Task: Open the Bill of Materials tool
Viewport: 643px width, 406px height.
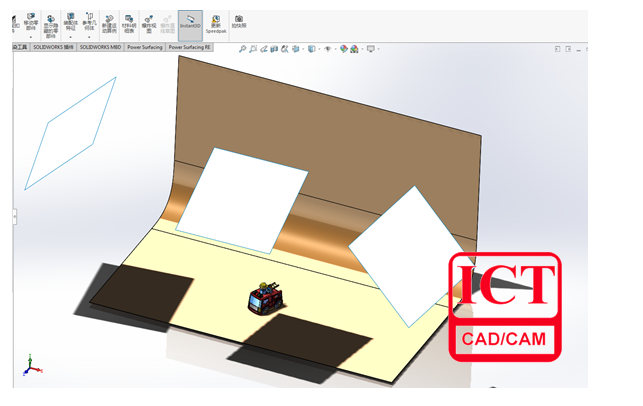Action: 128,24
